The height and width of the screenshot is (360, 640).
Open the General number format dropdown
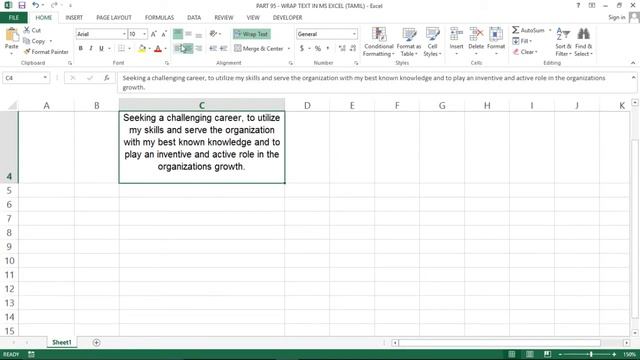tap(354, 34)
